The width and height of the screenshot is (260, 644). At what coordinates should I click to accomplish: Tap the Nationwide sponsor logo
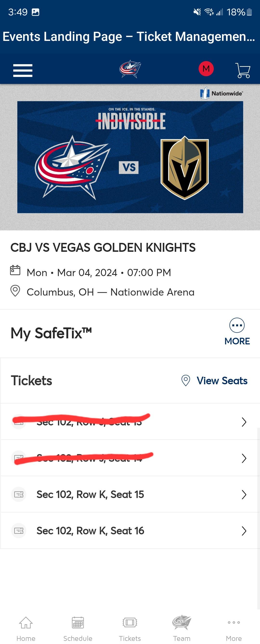(x=222, y=93)
